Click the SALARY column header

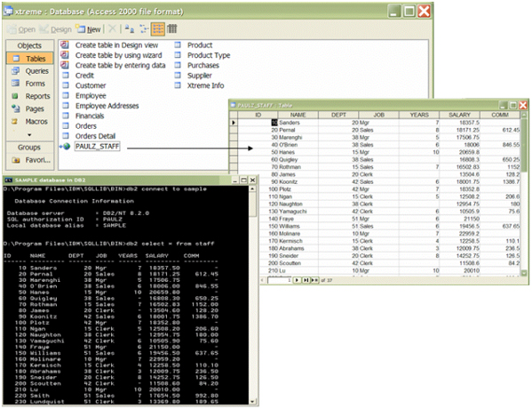459,115
